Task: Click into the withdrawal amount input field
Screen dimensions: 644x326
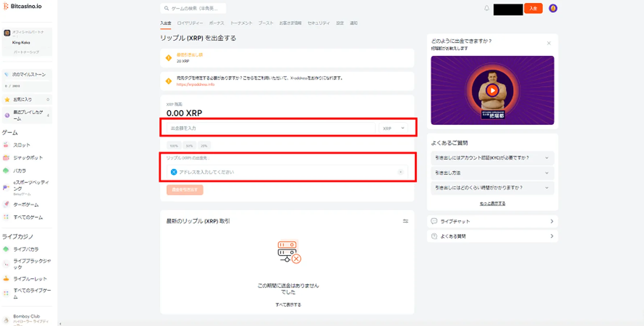Action: [271, 128]
